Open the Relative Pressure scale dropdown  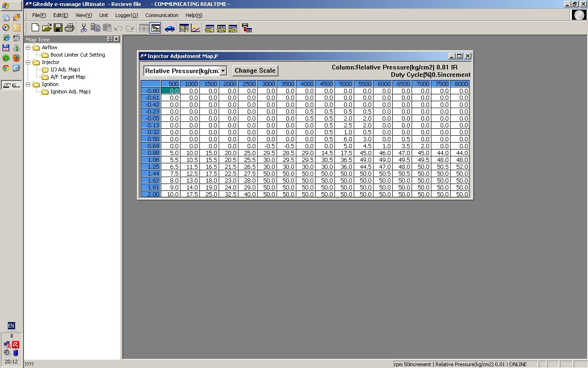(223, 71)
